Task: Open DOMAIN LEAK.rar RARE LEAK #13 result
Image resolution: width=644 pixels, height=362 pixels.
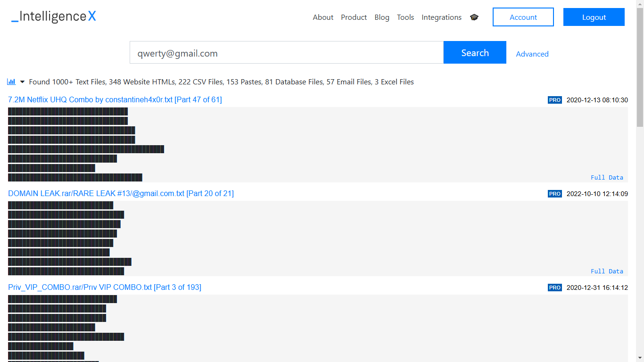Action: pyautogui.click(x=121, y=193)
